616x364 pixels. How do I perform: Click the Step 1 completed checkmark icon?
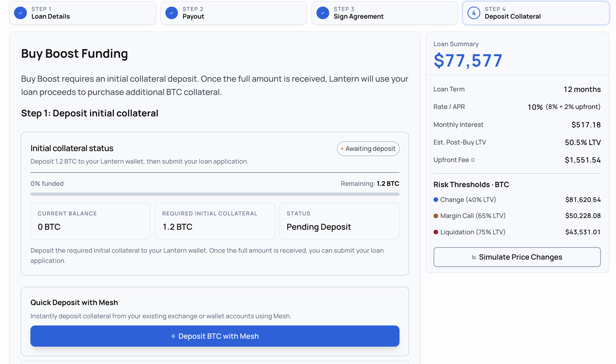pos(20,13)
